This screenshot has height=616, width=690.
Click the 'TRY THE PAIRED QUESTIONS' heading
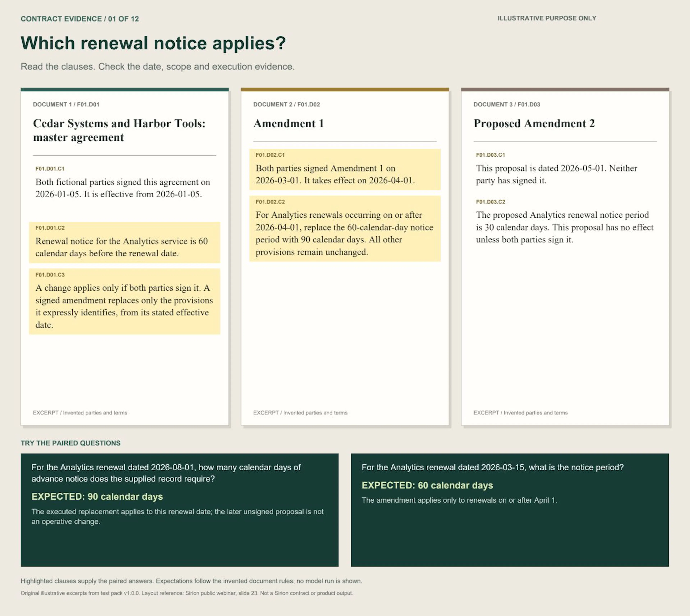click(x=70, y=443)
